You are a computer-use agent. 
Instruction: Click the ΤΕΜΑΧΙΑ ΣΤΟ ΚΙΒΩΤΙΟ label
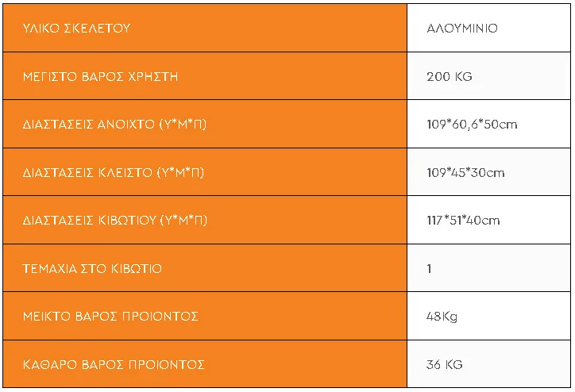coord(92,268)
